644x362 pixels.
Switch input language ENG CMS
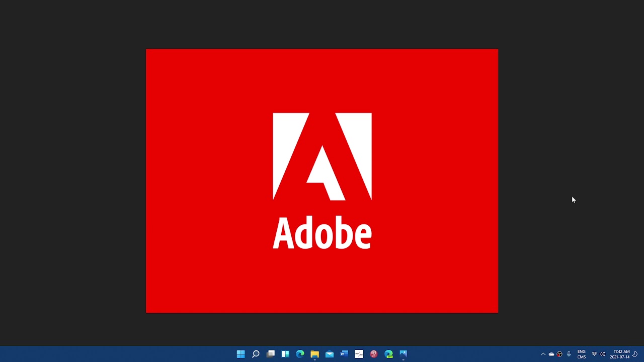[582, 354]
